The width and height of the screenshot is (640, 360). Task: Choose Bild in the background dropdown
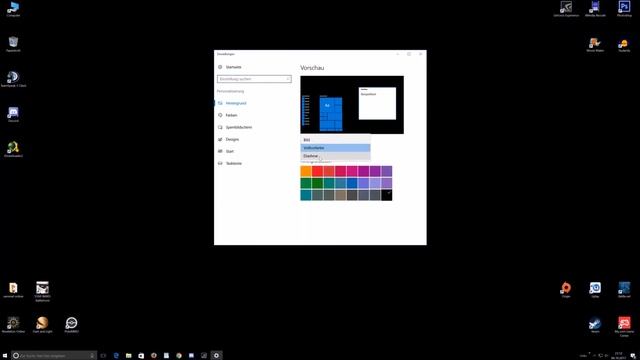[x=336, y=140]
